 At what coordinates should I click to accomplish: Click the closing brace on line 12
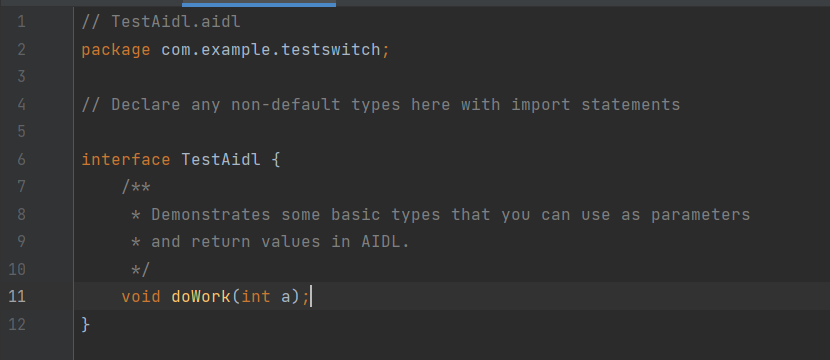coord(86,324)
